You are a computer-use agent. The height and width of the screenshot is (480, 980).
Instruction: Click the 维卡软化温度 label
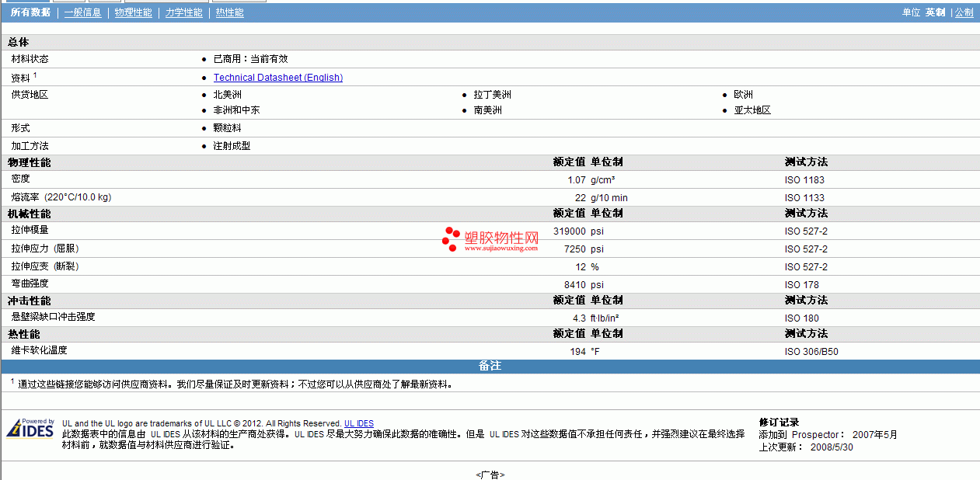[40, 350]
